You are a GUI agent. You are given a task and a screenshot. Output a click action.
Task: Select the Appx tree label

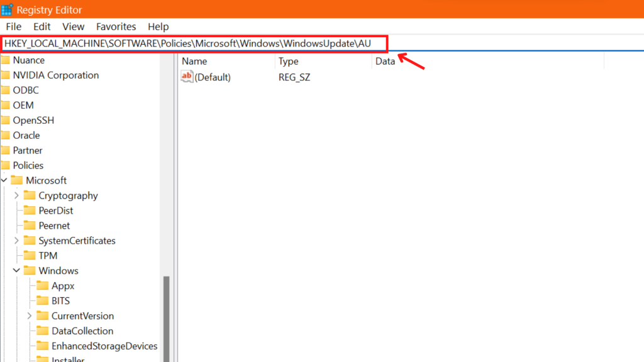coord(63,286)
